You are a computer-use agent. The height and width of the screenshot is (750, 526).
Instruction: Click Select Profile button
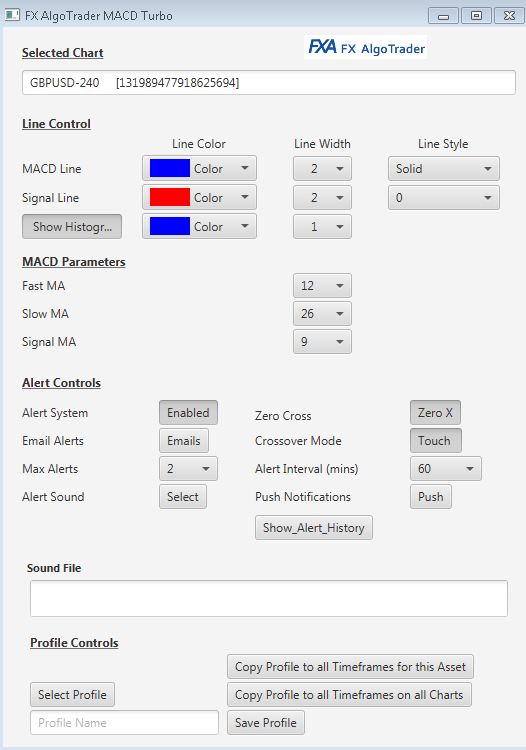pyautogui.click(x=72, y=695)
